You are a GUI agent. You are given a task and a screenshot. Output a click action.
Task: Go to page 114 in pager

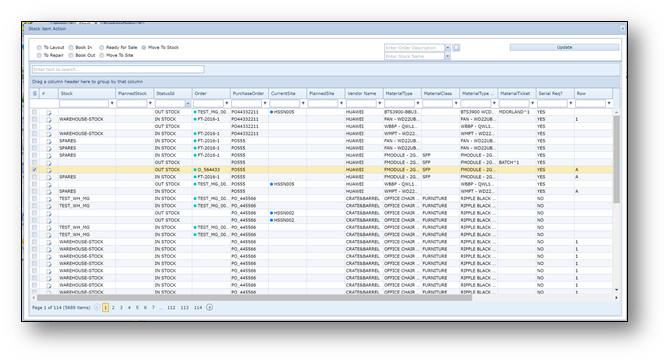tap(198, 308)
